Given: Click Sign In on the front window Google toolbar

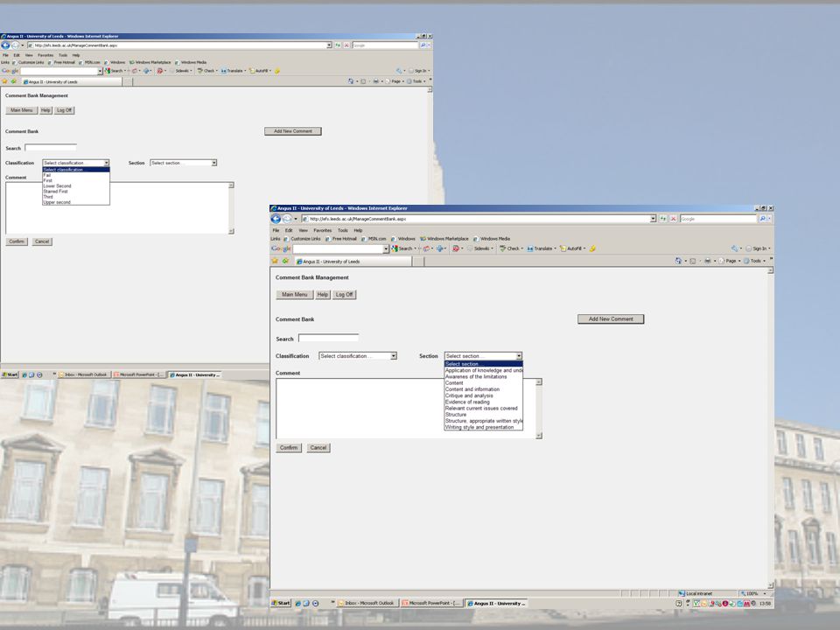Looking at the screenshot, I should point(757,248).
